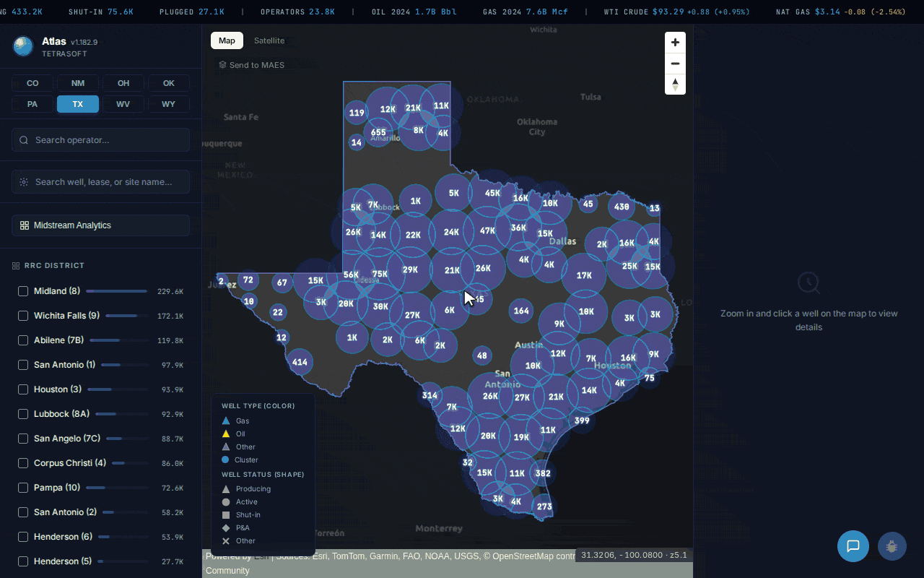Select the PA state tab
924x578 pixels.
pyautogui.click(x=32, y=104)
